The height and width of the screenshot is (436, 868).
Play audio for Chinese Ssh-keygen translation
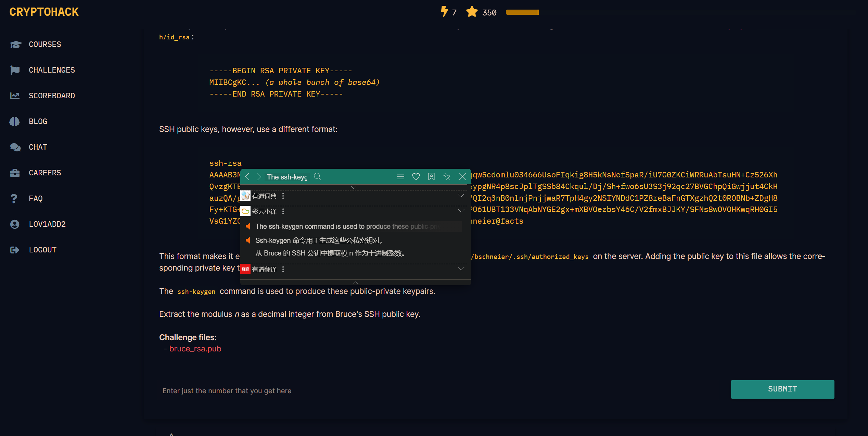[248, 240]
